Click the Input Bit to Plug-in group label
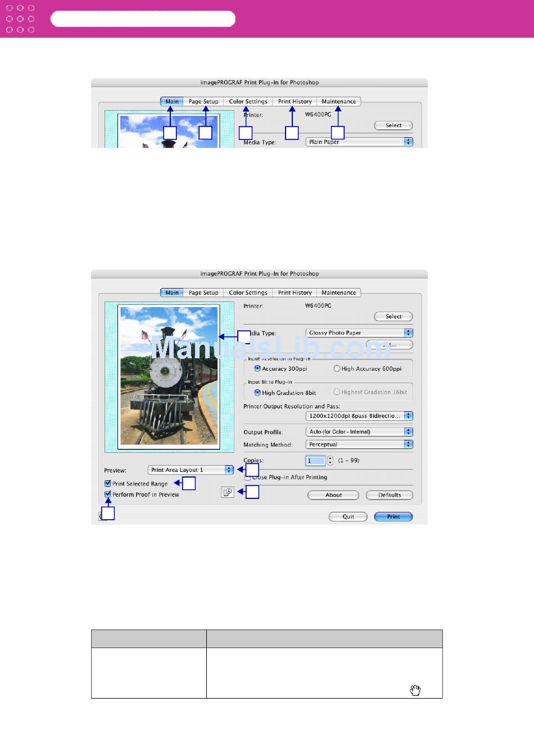Viewport: 534px width, 756px height. [x=270, y=382]
